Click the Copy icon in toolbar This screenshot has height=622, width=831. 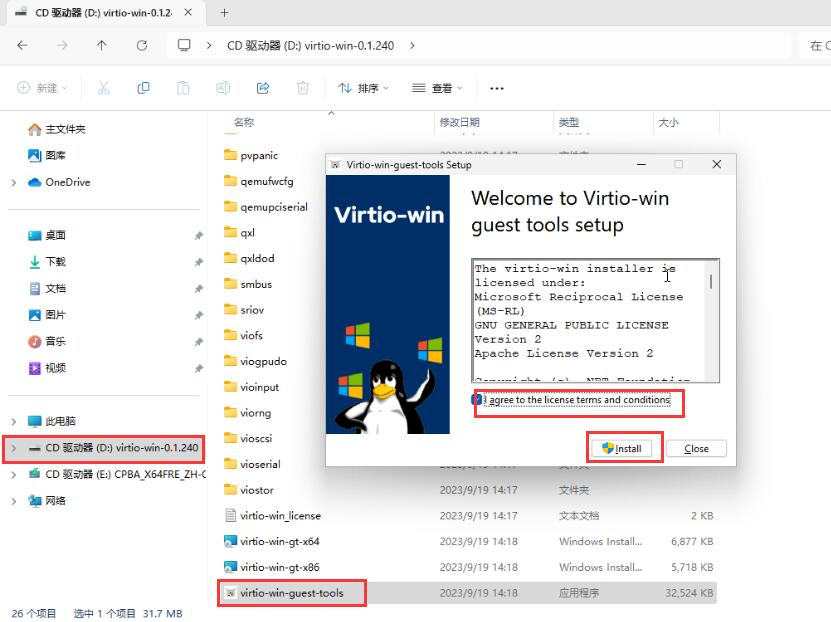[x=143, y=88]
